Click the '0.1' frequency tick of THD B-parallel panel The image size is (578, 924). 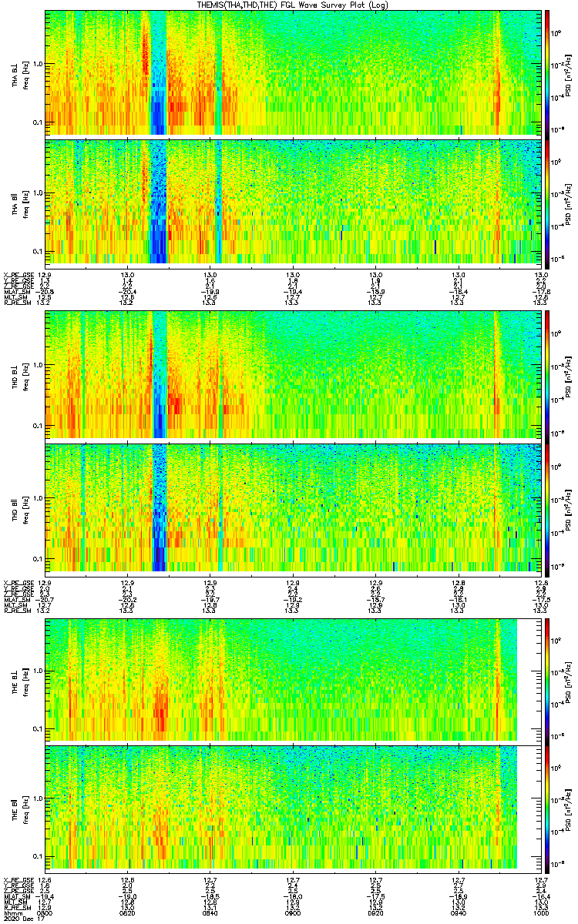coord(37,557)
